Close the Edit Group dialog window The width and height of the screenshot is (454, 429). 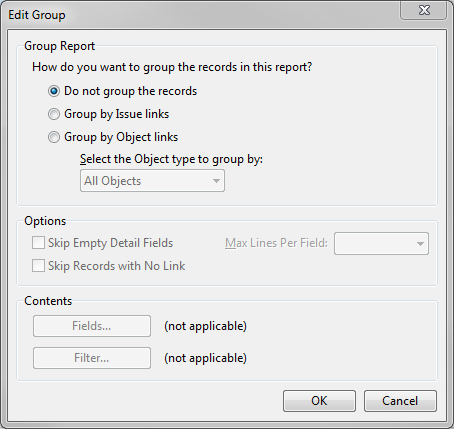pyautogui.click(x=423, y=10)
